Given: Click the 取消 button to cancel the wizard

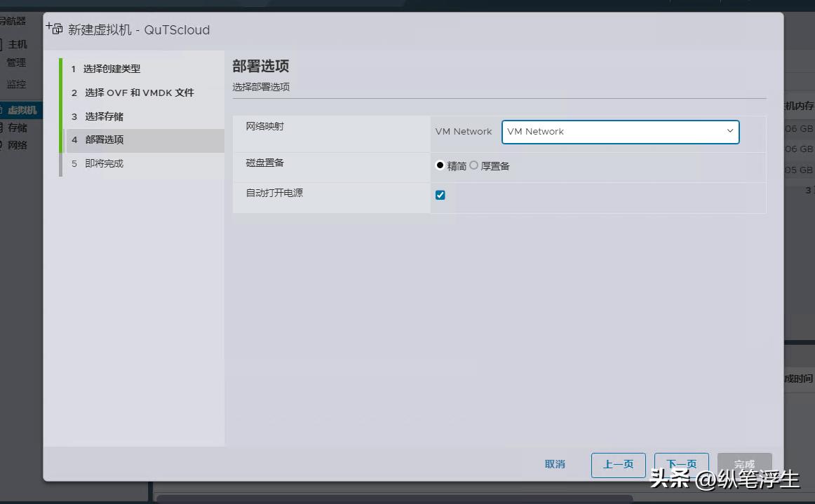Looking at the screenshot, I should pyautogui.click(x=555, y=465).
